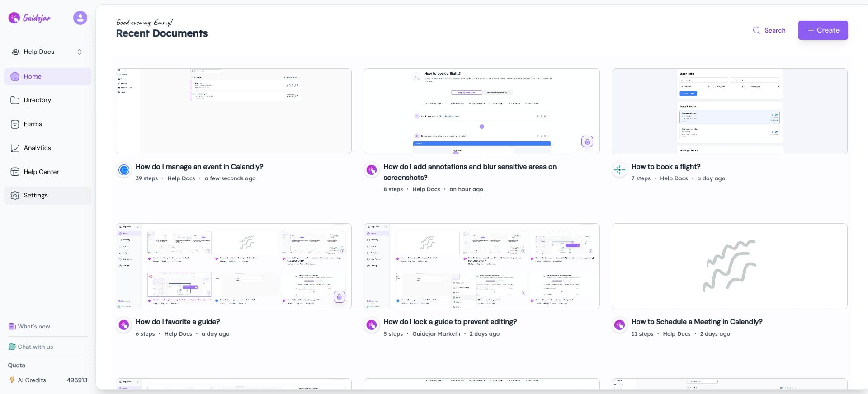Click the Forms icon in the sidebar
The height and width of the screenshot is (394, 868).
coord(15,124)
